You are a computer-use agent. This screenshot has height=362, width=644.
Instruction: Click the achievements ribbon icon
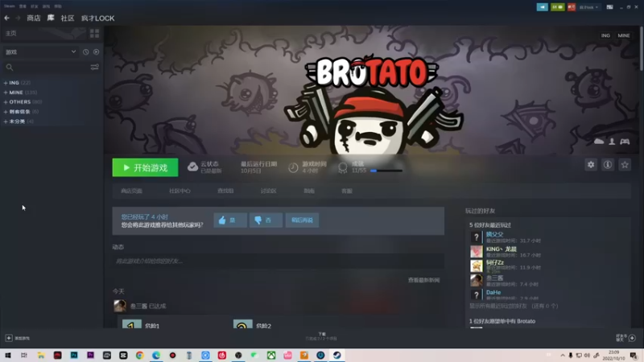click(343, 167)
